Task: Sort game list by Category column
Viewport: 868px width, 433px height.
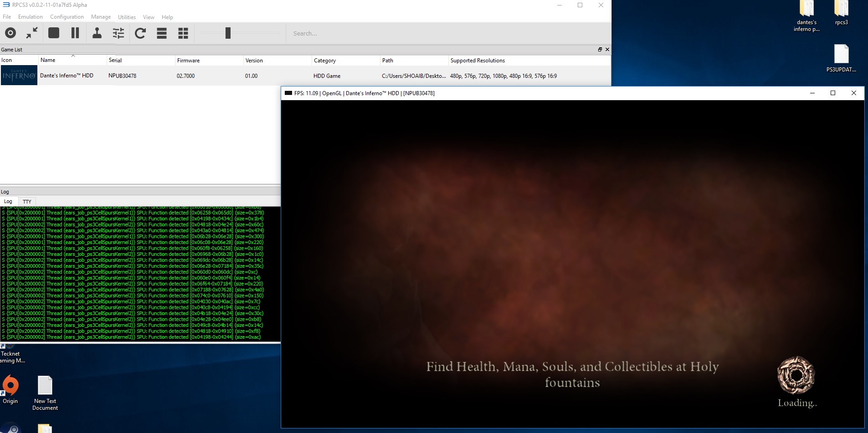Action: 325,61
